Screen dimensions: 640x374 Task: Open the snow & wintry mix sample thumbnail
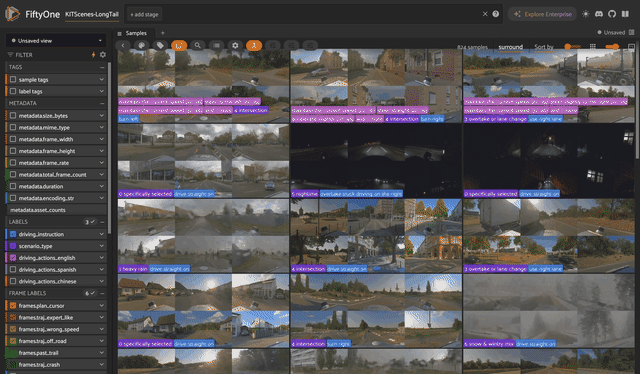[x=549, y=310]
